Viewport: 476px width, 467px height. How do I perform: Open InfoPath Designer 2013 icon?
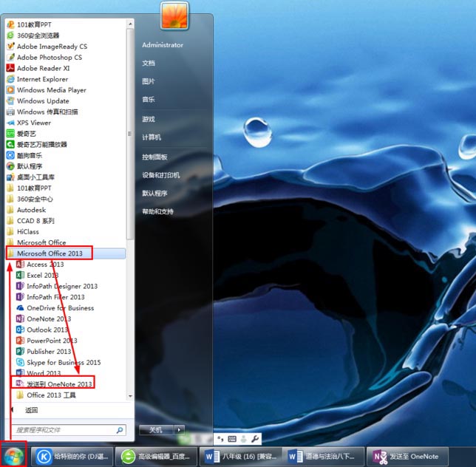tap(21, 286)
